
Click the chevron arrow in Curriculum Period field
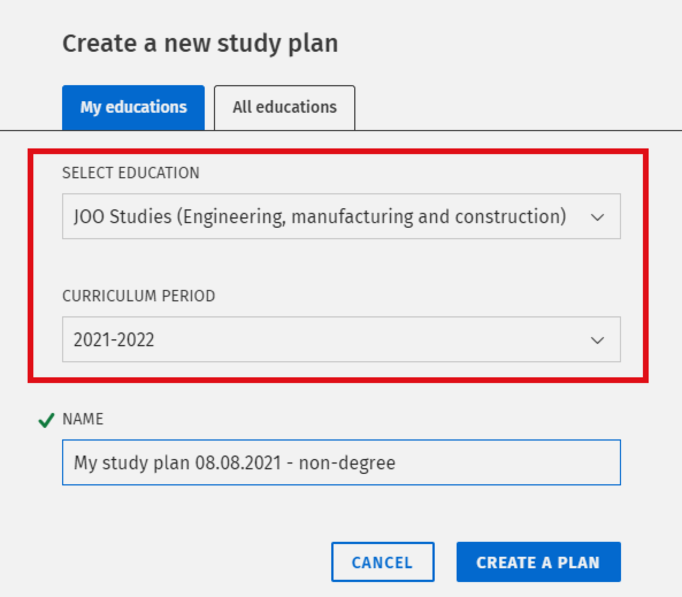pos(598,340)
